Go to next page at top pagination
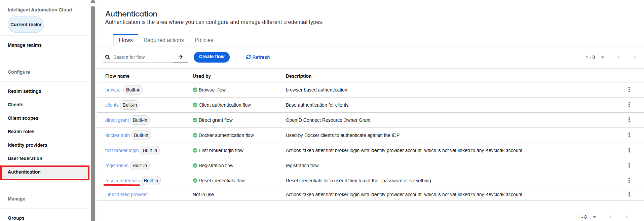644x221 pixels. pyautogui.click(x=634, y=57)
